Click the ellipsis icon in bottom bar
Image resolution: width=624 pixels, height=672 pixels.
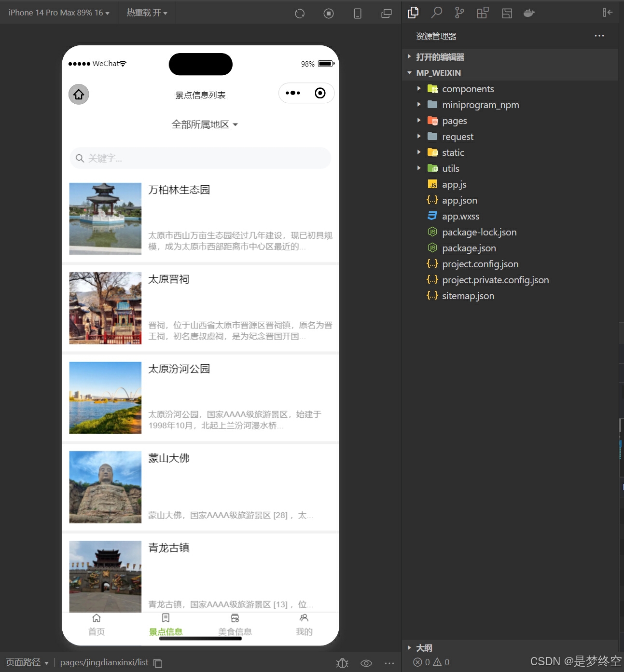coord(389,663)
